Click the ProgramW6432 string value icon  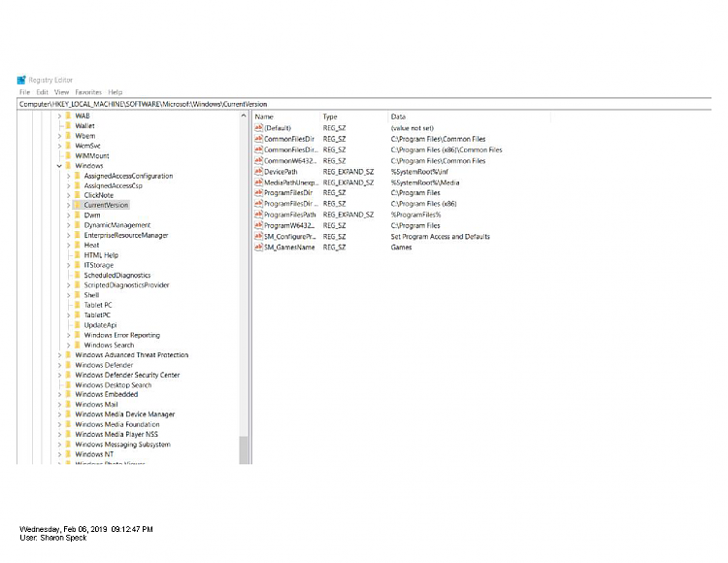258,225
